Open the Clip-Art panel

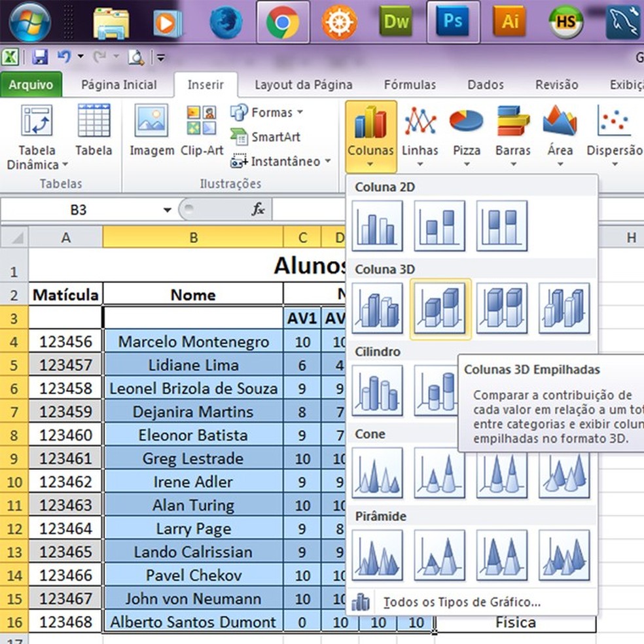click(202, 132)
